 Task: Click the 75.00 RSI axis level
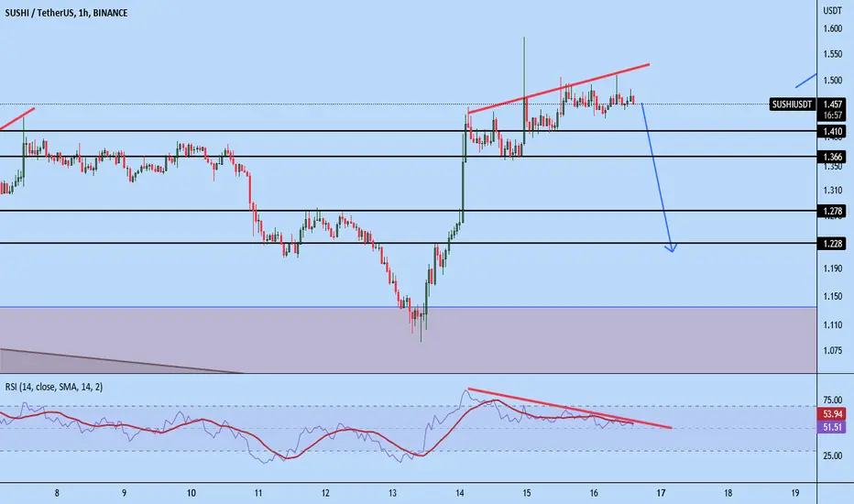(x=833, y=400)
